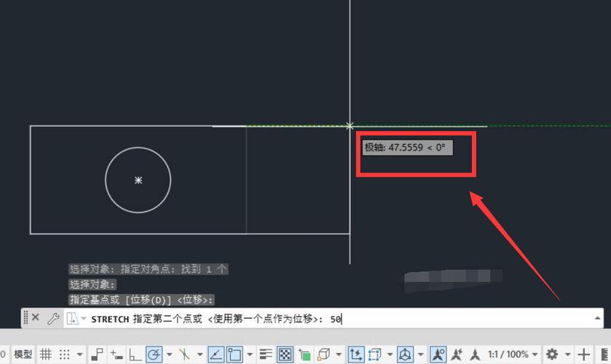Toggle snap mode dotted grid icon
The image size is (611, 364).
click(64, 355)
